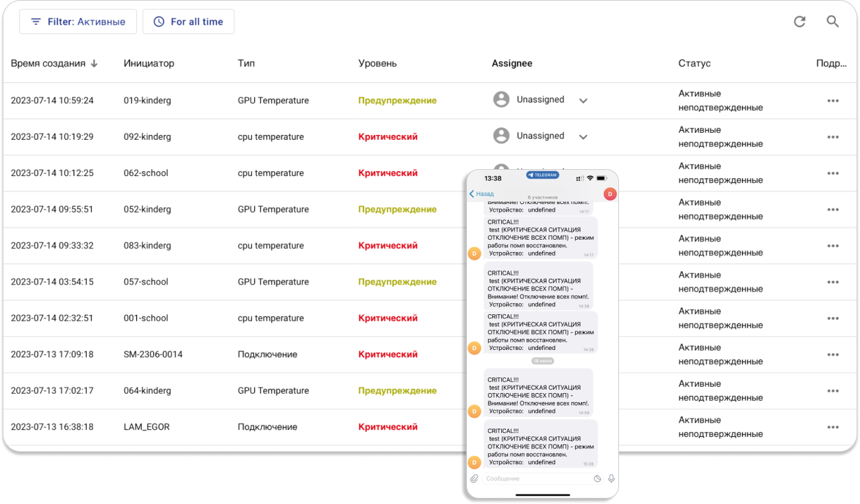Image resolution: width=860 pixels, height=504 pixels.
Task: Click the Уровень column header
Action: click(377, 64)
